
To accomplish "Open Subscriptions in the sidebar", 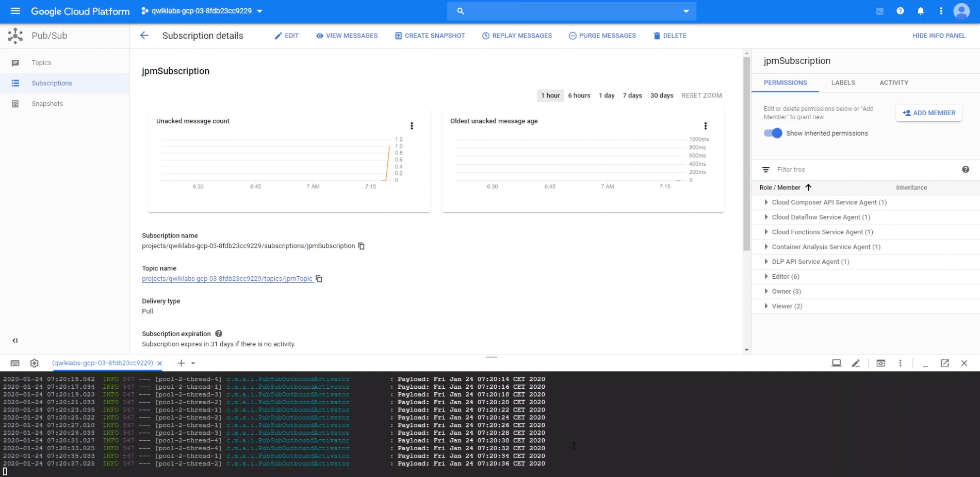I will (64, 83).
